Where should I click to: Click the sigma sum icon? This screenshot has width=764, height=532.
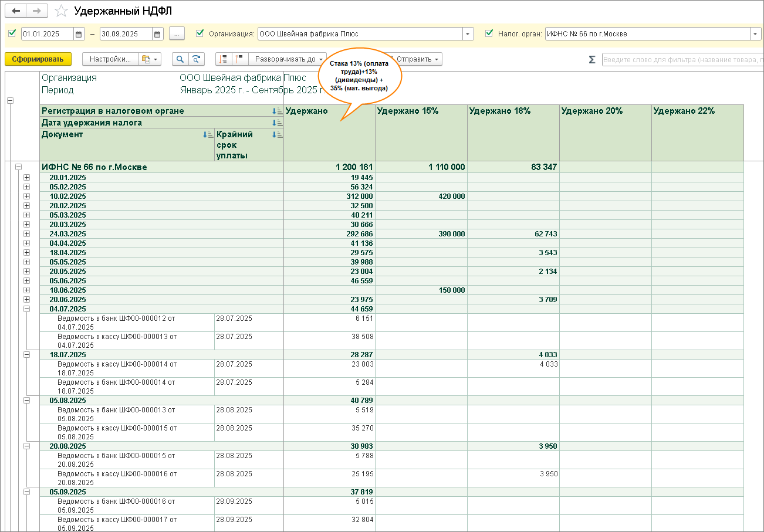[x=591, y=59]
